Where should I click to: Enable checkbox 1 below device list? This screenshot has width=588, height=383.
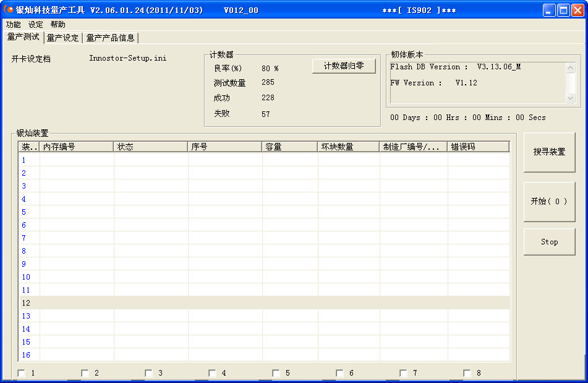pyautogui.click(x=22, y=373)
